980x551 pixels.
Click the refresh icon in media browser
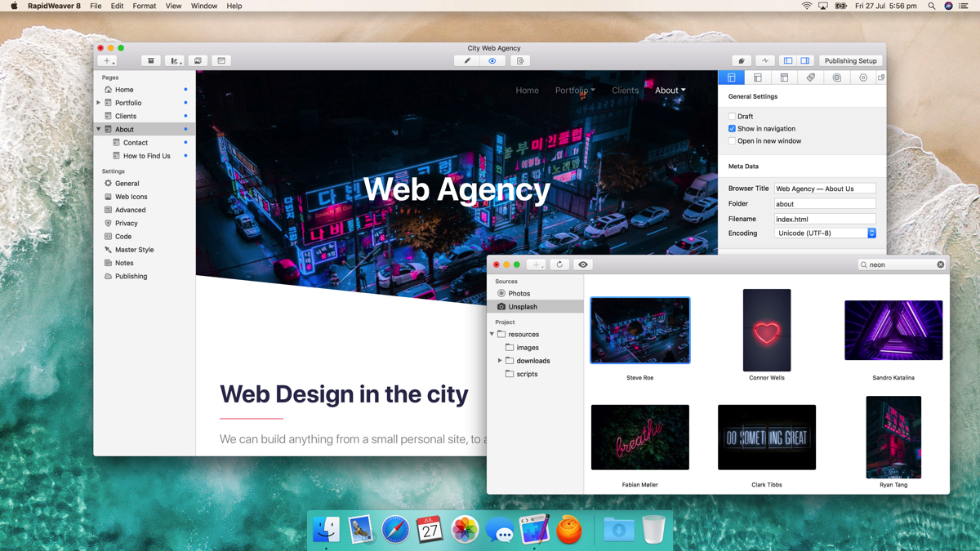[x=559, y=264]
